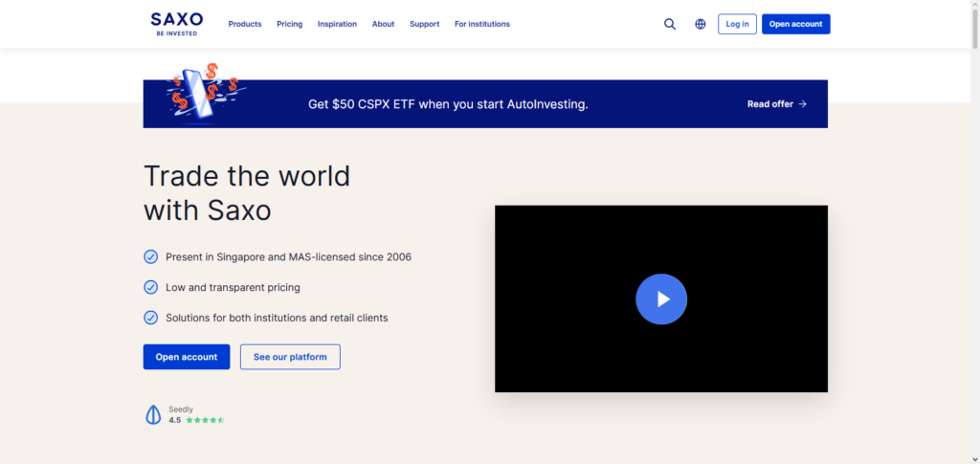Select About in the navigation bar
This screenshot has height=464, width=980.
(383, 24)
